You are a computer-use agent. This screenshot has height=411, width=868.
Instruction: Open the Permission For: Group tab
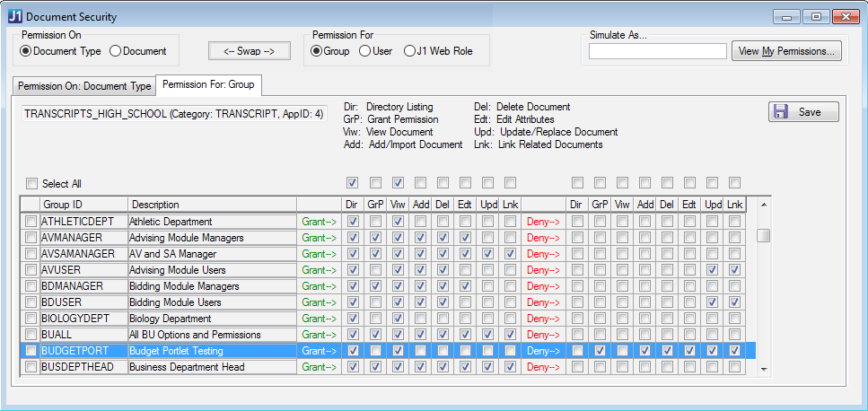point(209,85)
